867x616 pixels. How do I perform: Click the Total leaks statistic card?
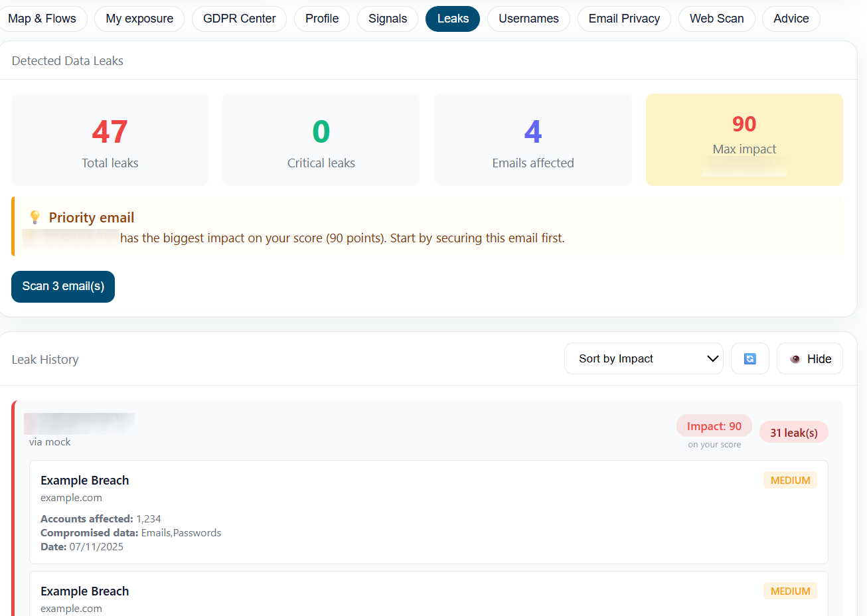pyautogui.click(x=110, y=139)
